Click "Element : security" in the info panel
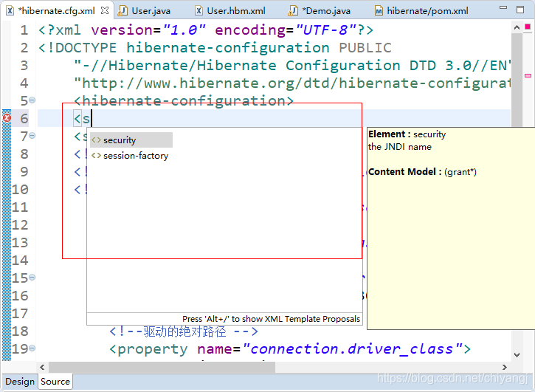This screenshot has height=392, width=535. [407, 134]
